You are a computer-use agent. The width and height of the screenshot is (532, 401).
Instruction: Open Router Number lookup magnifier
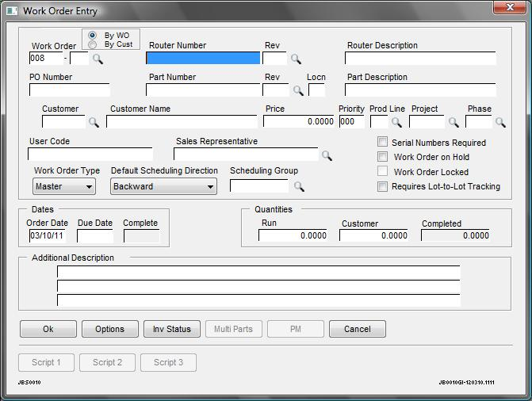[x=296, y=59]
